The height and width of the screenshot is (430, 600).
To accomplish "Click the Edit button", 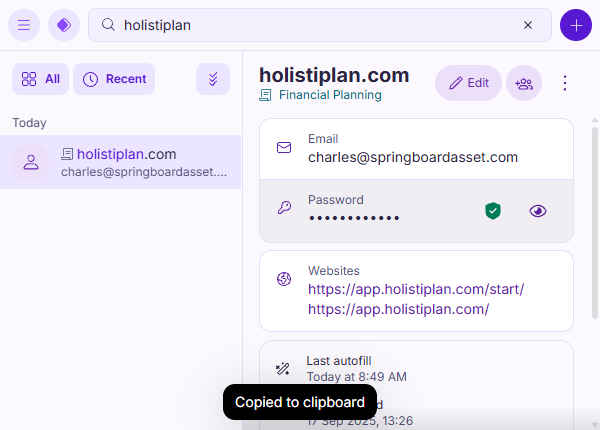I will click(468, 83).
